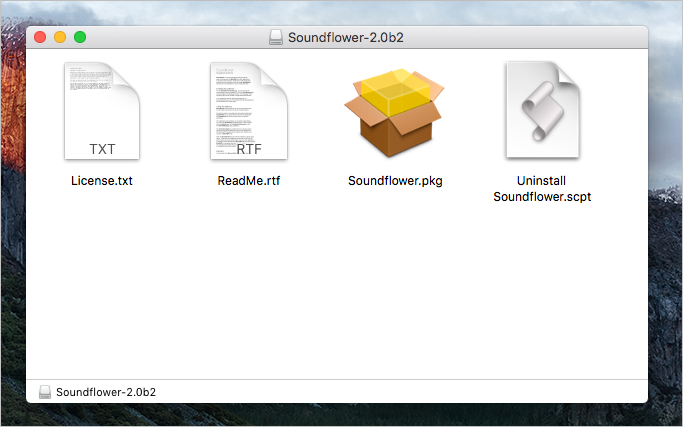This screenshot has height=427, width=683.
Task: Click the ReadMe.rtf file name label
Action: pos(249,181)
